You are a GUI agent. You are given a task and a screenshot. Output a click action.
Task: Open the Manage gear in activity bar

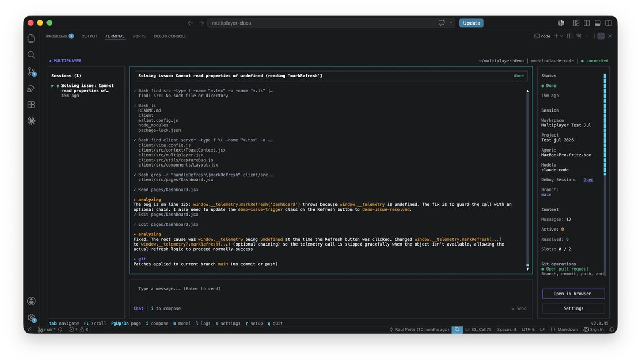(32, 318)
